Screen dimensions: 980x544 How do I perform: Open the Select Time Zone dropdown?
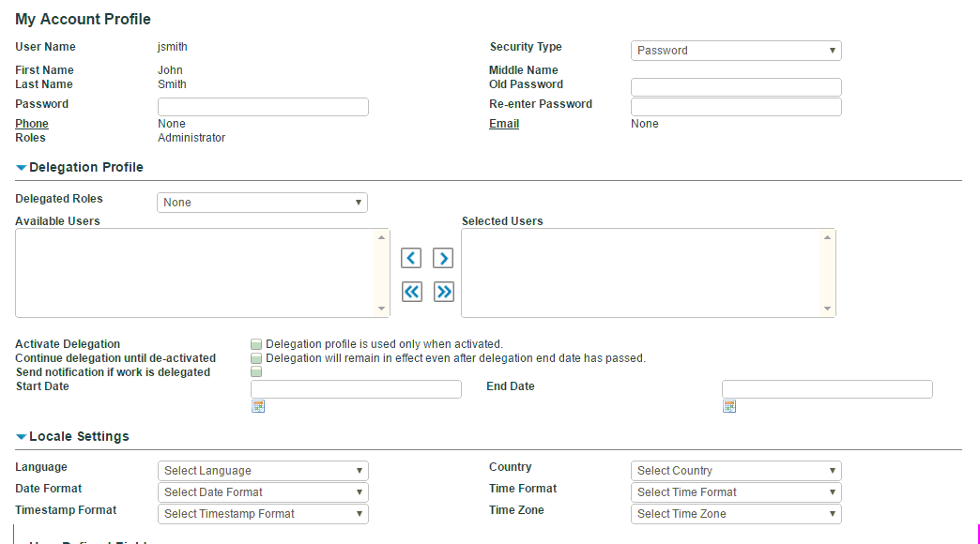click(x=736, y=514)
